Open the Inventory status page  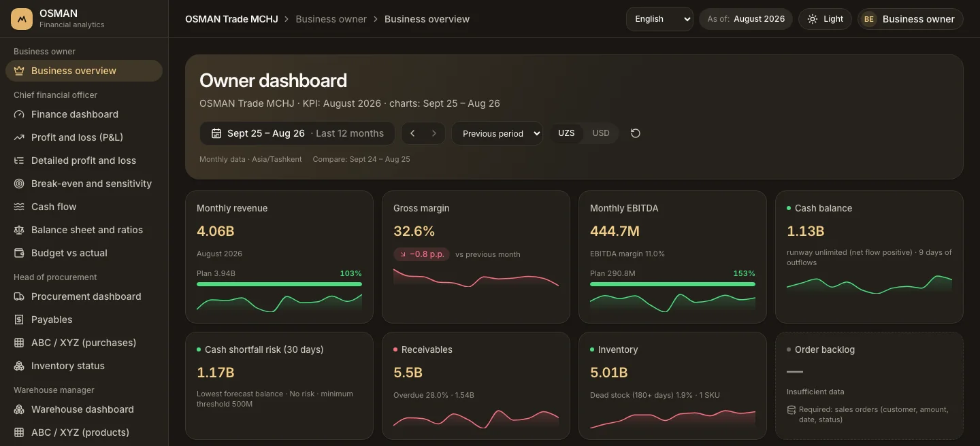pyautogui.click(x=84, y=366)
